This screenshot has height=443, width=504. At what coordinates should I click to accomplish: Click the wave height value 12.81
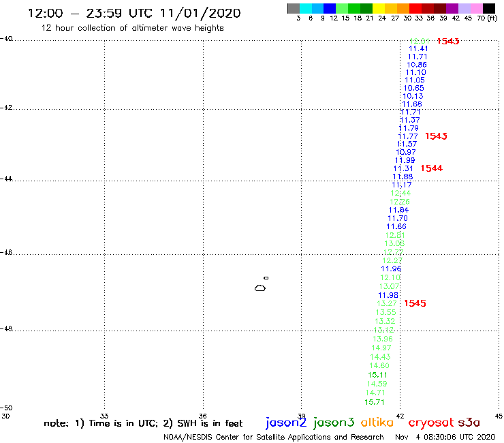[395, 236]
